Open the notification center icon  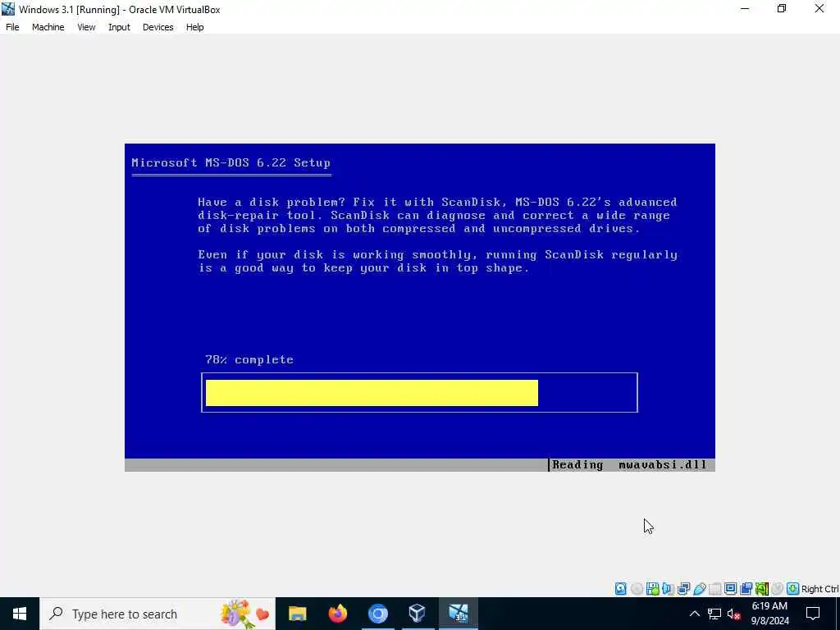(x=813, y=614)
